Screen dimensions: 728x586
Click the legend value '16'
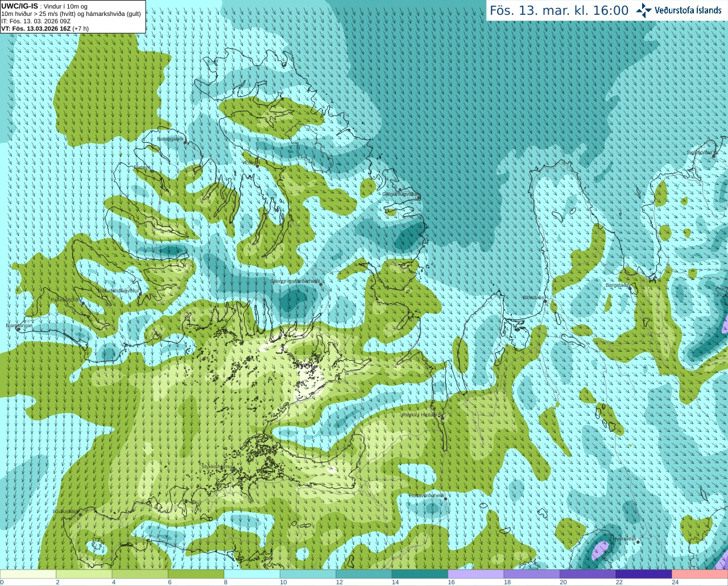(451, 582)
